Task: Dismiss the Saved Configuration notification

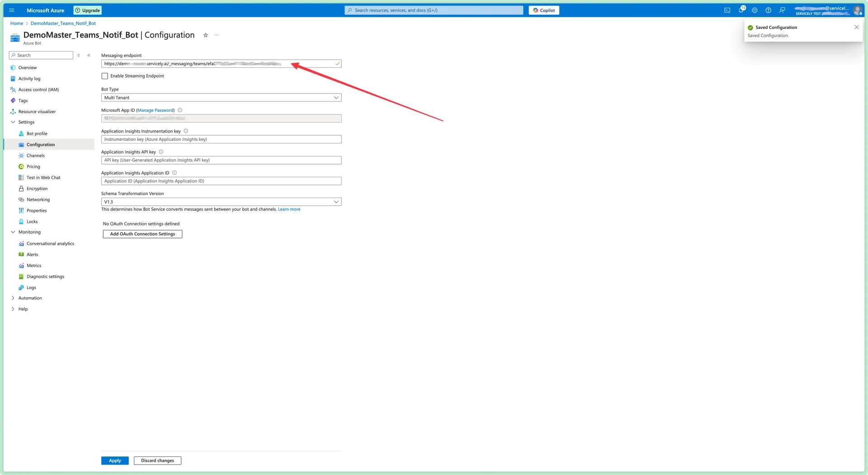Action: click(856, 27)
